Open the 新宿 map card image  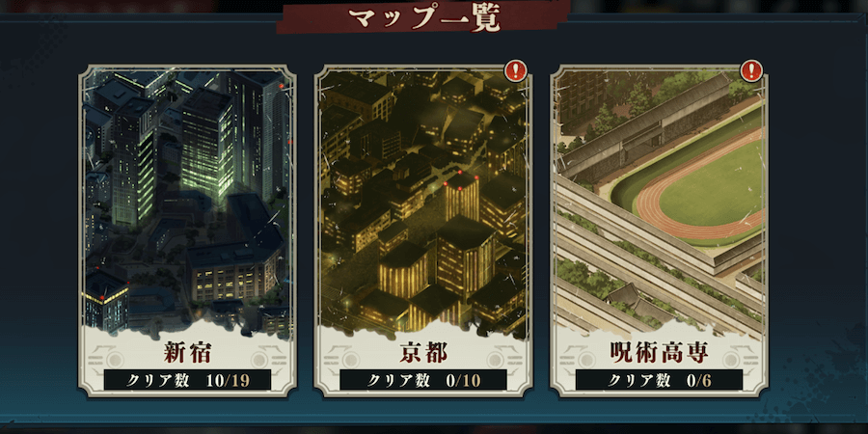pyautogui.click(x=187, y=203)
